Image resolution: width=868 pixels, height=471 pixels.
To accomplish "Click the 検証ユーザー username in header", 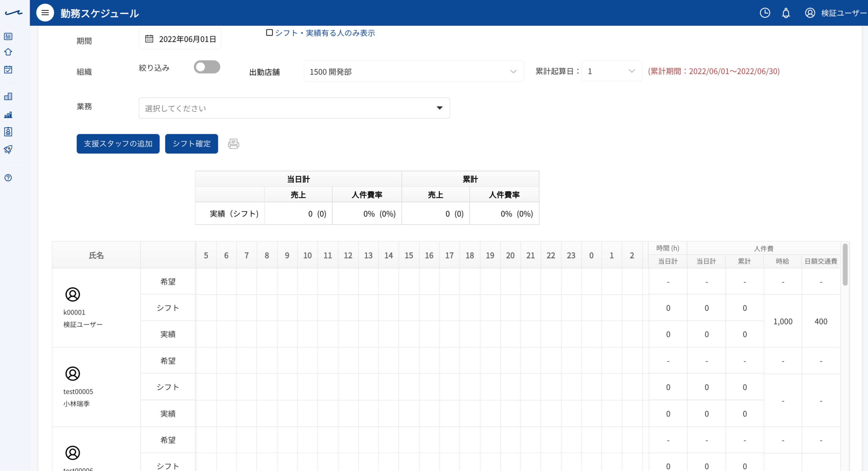I will pos(844,13).
